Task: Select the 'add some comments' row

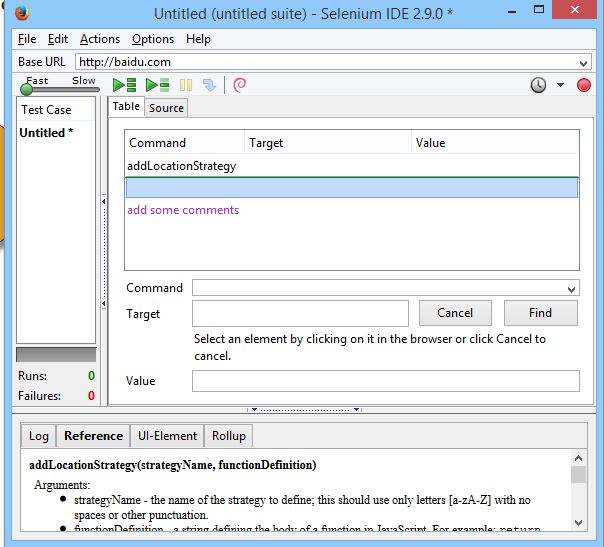Action: [352, 210]
